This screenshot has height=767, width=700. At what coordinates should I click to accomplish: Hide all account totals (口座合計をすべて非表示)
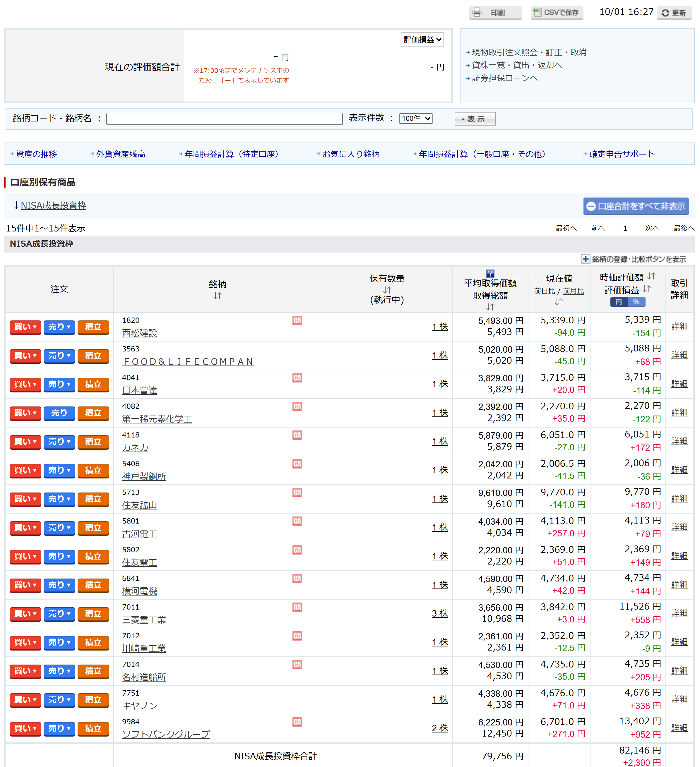click(636, 206)
